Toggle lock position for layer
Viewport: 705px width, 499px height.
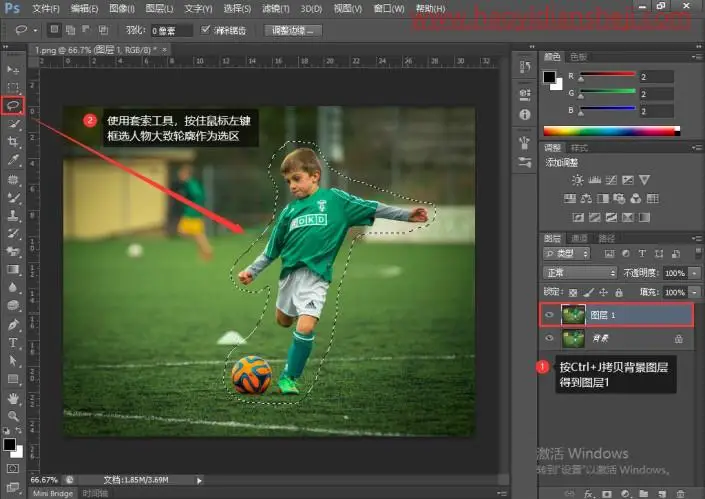[x=603, y=293]
